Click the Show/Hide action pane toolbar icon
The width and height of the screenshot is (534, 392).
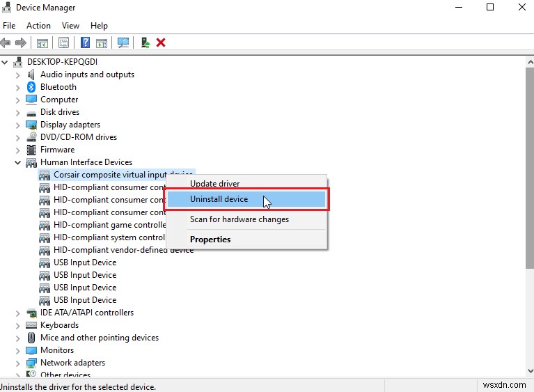pyautogui.click(x=102, y=43)
